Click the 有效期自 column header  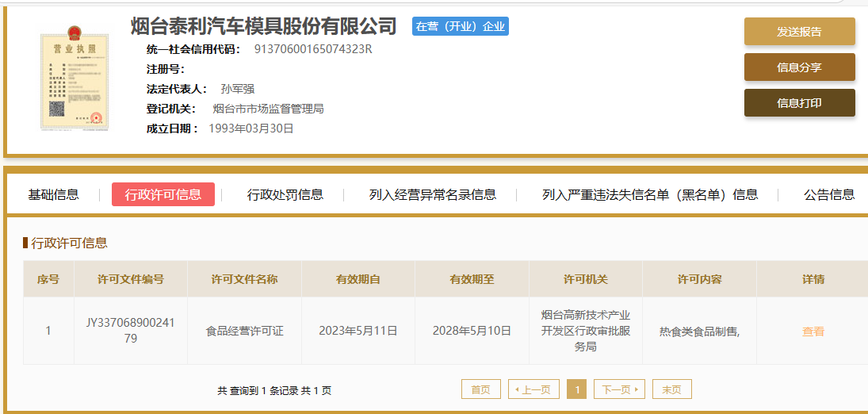pyautogui.click(x=358, y=278)
